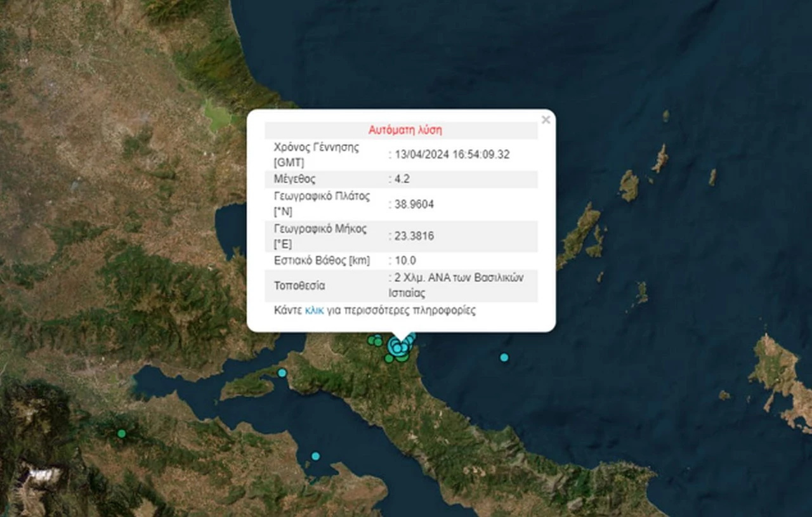Select the magnitude value 4.2
Viewport: 812px width, 517px height.
click(x=401, y=179)
